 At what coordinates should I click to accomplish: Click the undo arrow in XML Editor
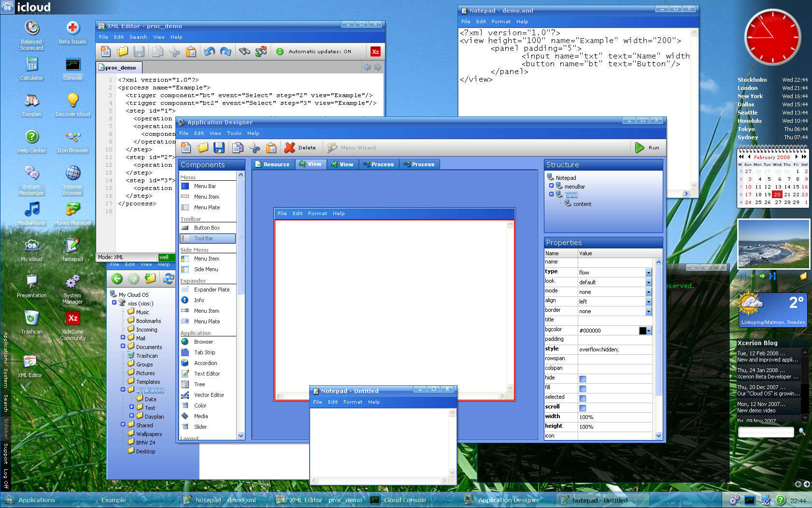(209, 51)
